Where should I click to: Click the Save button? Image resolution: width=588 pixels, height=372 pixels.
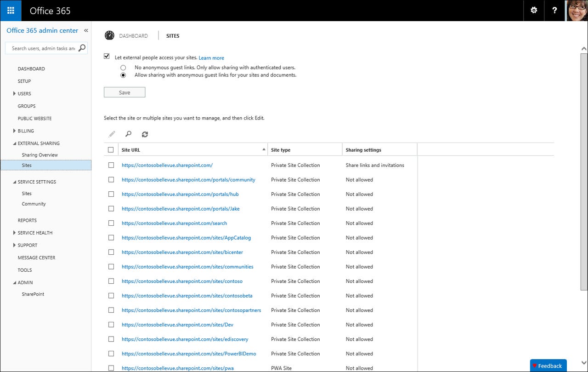click(x=124, y=92)
